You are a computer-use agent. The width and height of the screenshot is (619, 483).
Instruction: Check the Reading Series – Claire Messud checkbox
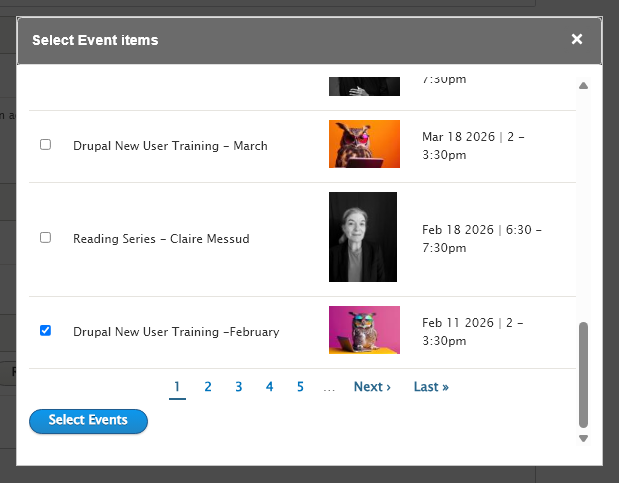[x=45, y=238]
